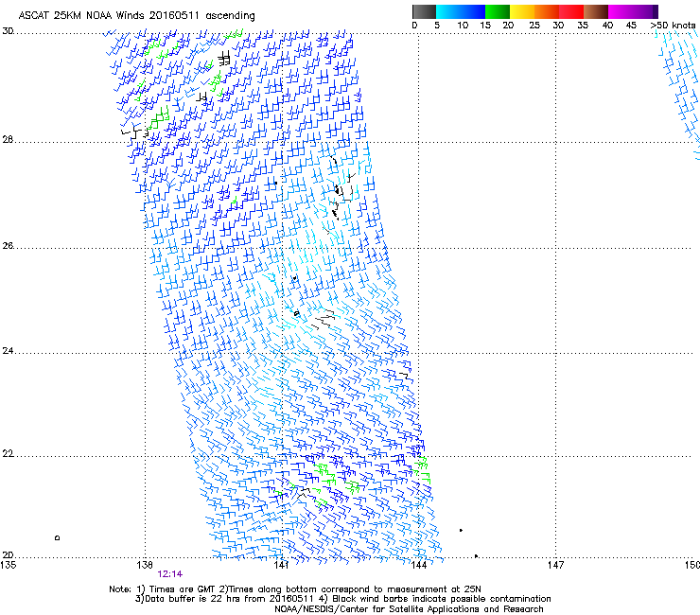Click the longitude axis label '147'

point(555,565)
